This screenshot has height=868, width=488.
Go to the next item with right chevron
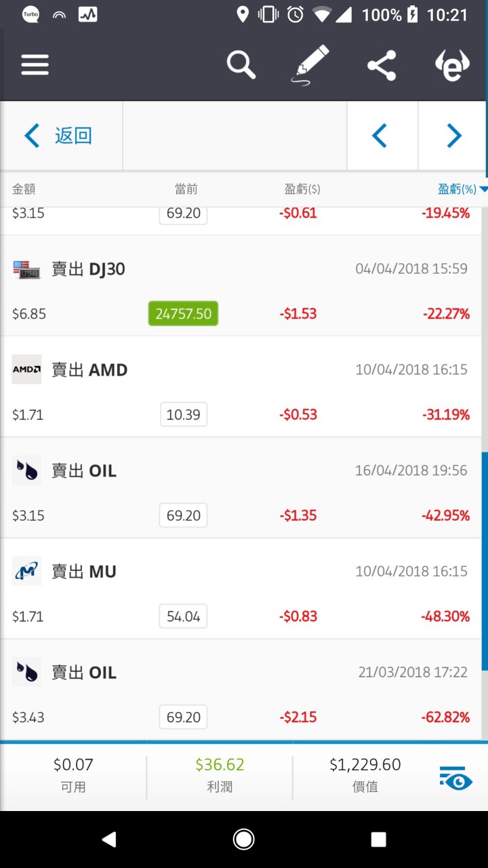click(x=453, y=136)
